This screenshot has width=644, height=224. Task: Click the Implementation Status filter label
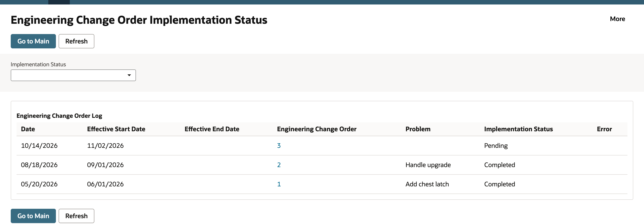(x=38, y=64)
